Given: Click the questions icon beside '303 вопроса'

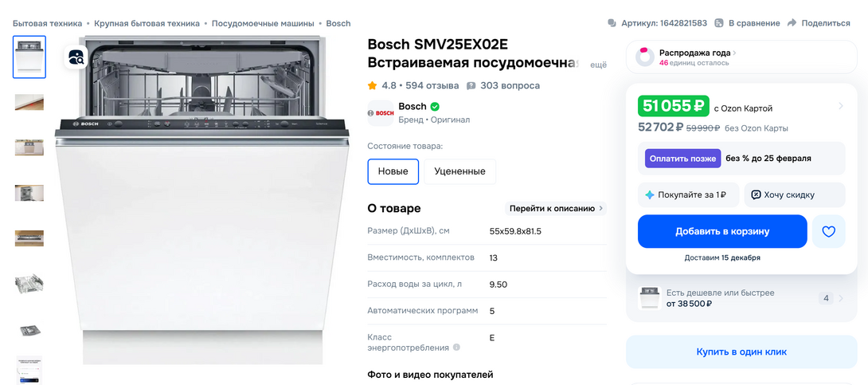Looking at the screenshot, I should 471,85.
